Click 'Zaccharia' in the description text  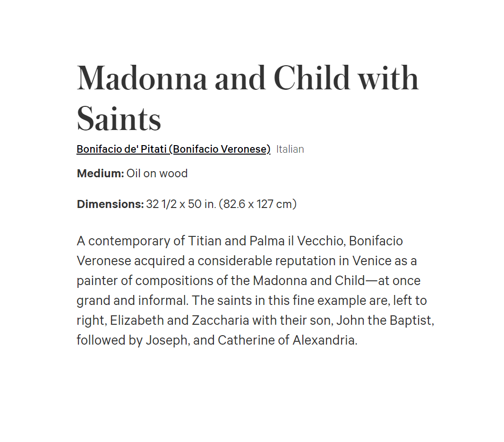click(x=221, y=321)
